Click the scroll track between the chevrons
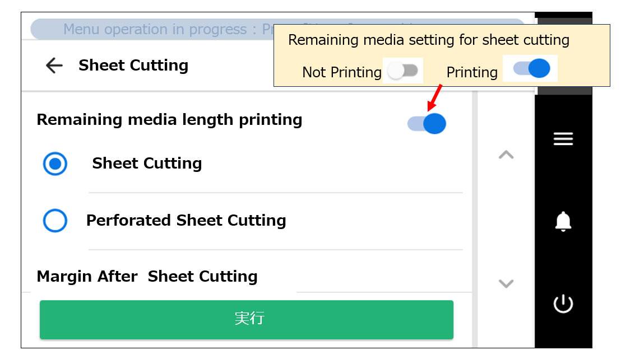This screenshot has height=364, width=621. click(x=506, y=220)
